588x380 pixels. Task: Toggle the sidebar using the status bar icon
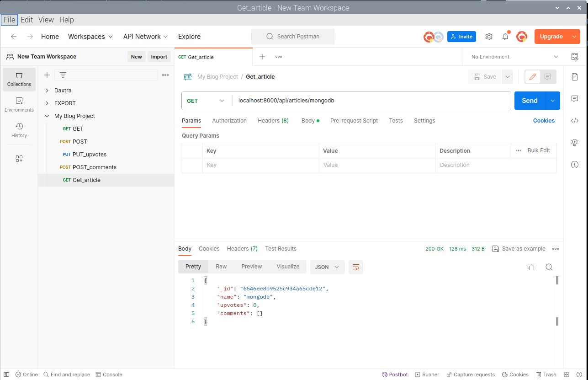6,375
